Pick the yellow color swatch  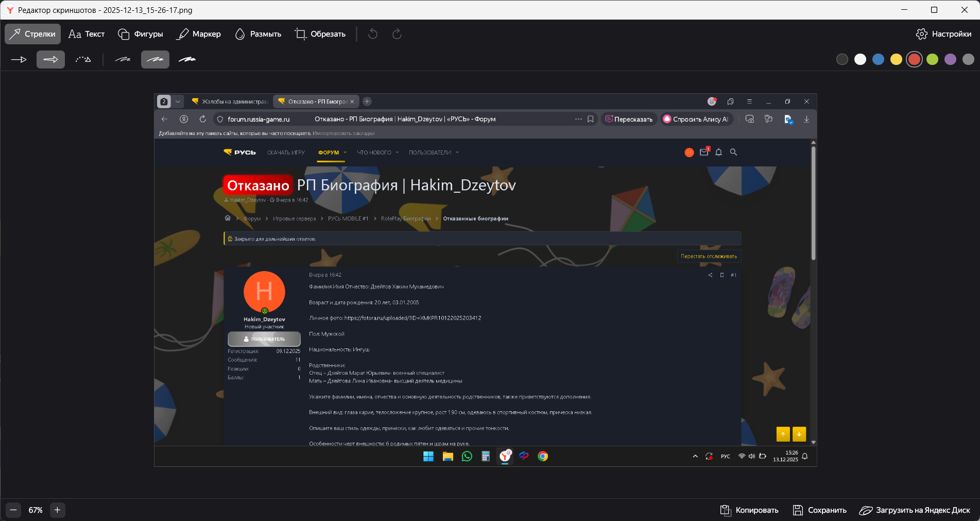coord(896,59)
